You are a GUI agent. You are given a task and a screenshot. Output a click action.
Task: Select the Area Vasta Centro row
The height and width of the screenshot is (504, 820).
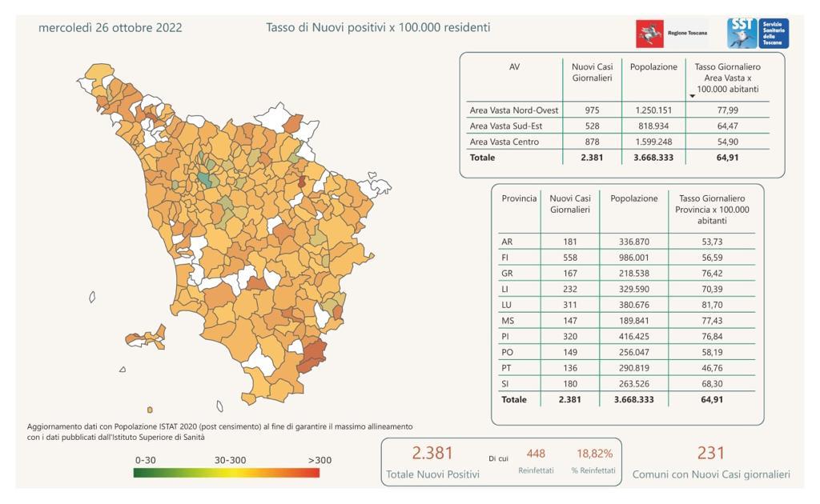(x=617, y=142)
